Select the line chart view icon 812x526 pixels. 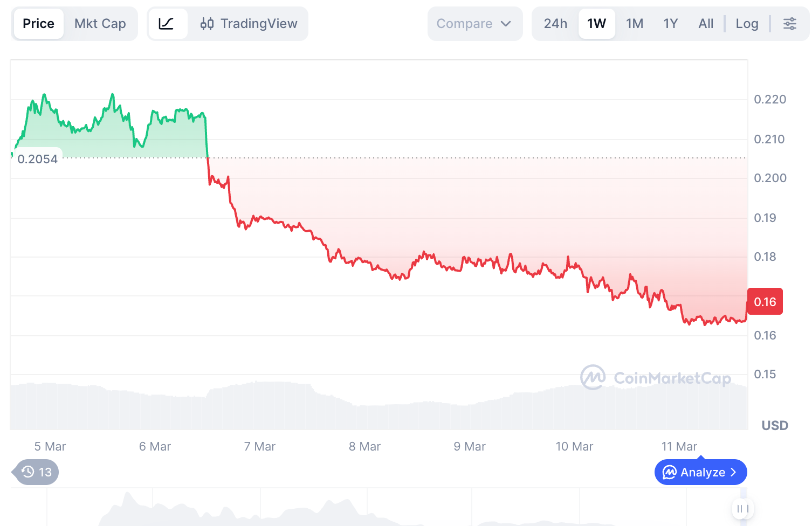[x=167, y=24]
